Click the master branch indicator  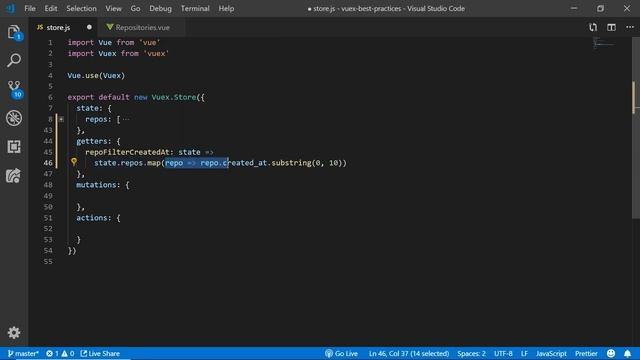[23, 353]
